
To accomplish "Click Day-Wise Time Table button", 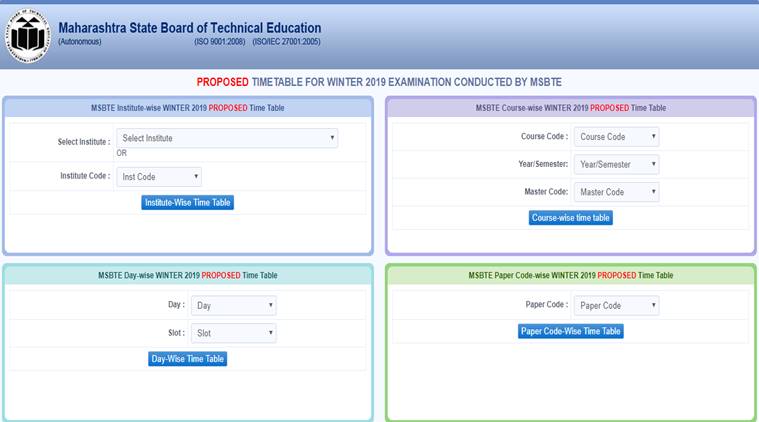I will pos(187,359).
